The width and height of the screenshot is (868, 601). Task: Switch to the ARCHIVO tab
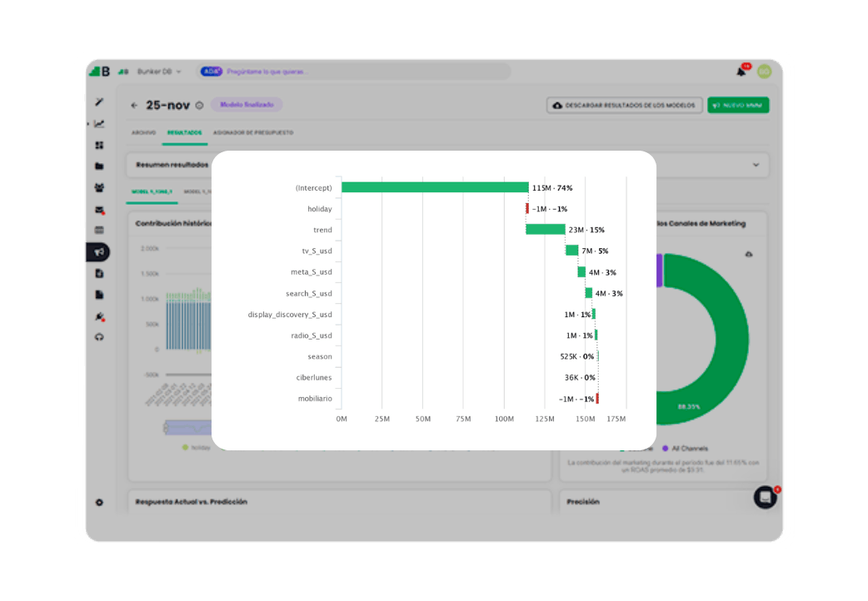click(x=143, y=133)
